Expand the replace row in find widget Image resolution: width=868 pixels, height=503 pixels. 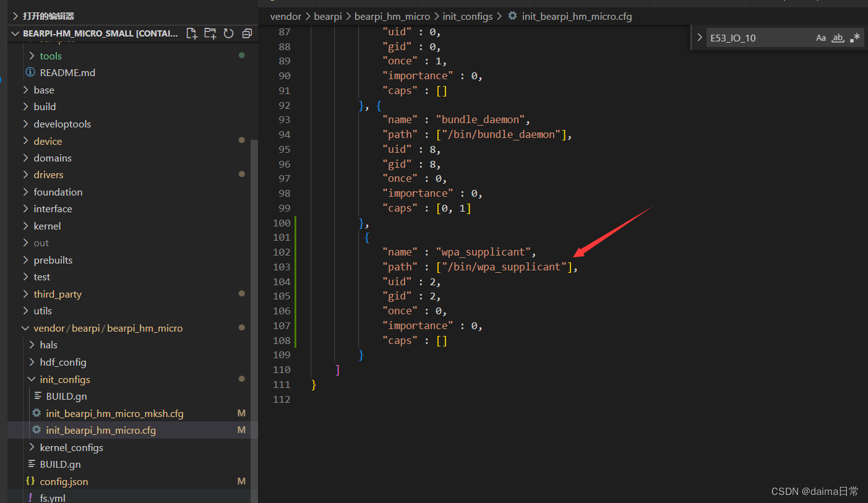pos(699,38)
